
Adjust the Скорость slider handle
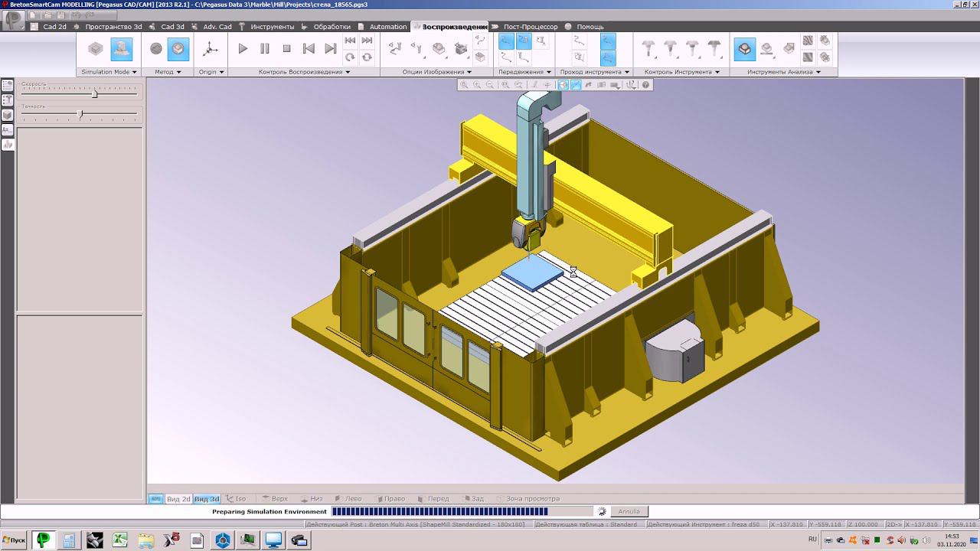point(95,93)
